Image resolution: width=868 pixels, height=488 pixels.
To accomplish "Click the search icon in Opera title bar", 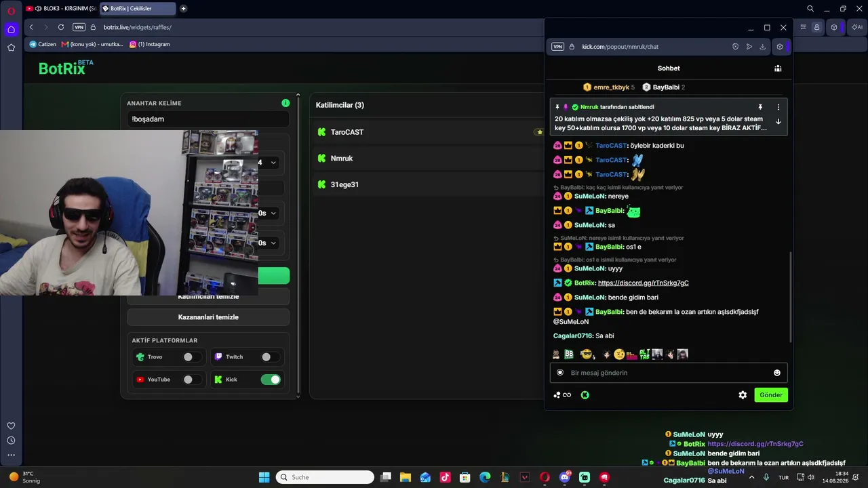I will point(810,9).
